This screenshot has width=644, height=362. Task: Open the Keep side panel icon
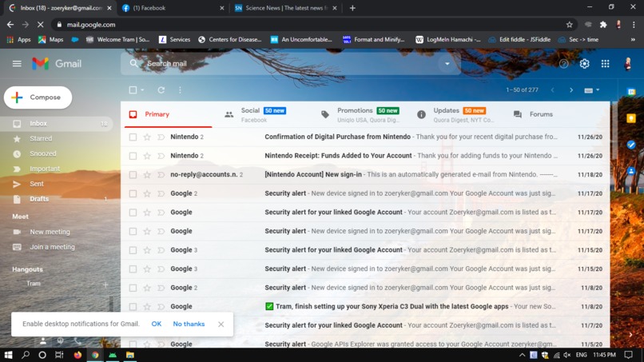pos(631,118)
